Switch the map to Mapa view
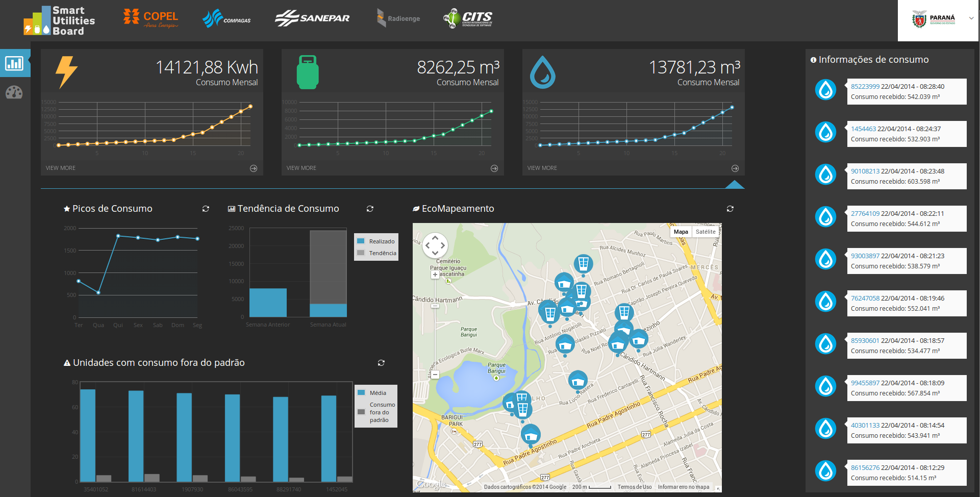980x497 pixels. tap(681, 232)
